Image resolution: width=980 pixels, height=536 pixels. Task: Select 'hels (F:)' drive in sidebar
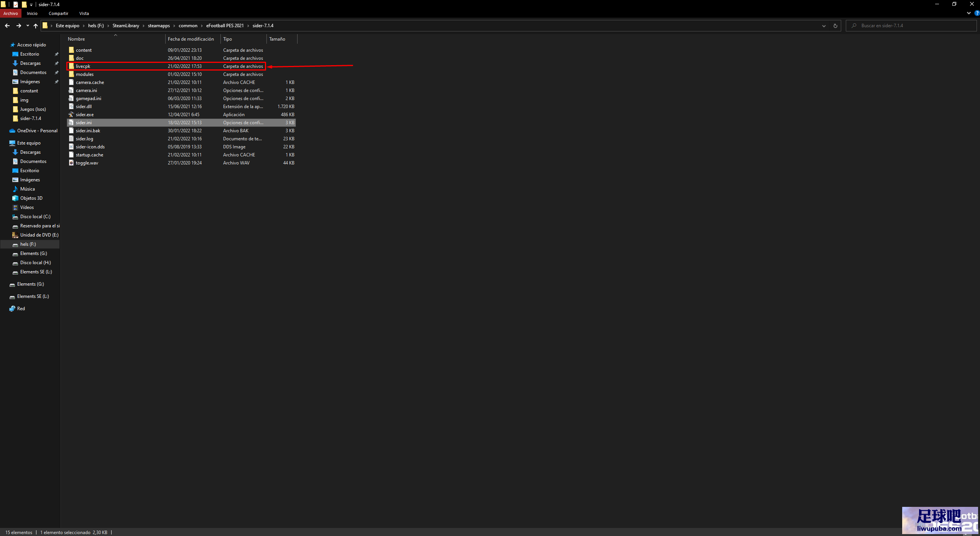pos(28,244)
